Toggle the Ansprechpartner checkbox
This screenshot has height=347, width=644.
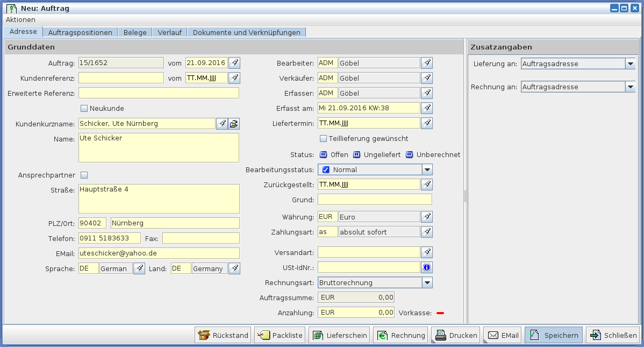84,175
